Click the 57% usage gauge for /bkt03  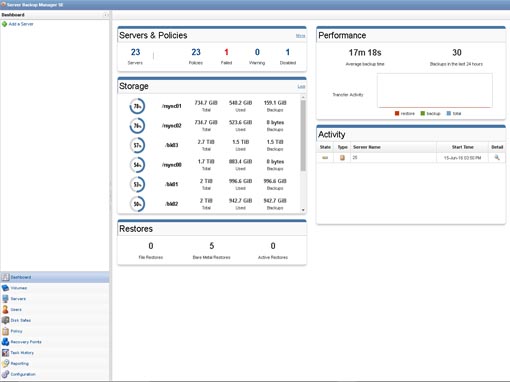tap(137, 145)
